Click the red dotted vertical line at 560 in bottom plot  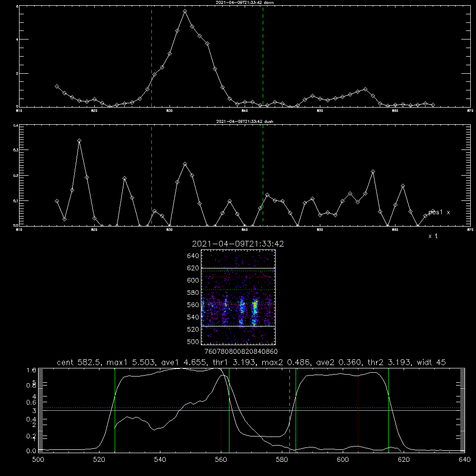[x=221, y=410]
